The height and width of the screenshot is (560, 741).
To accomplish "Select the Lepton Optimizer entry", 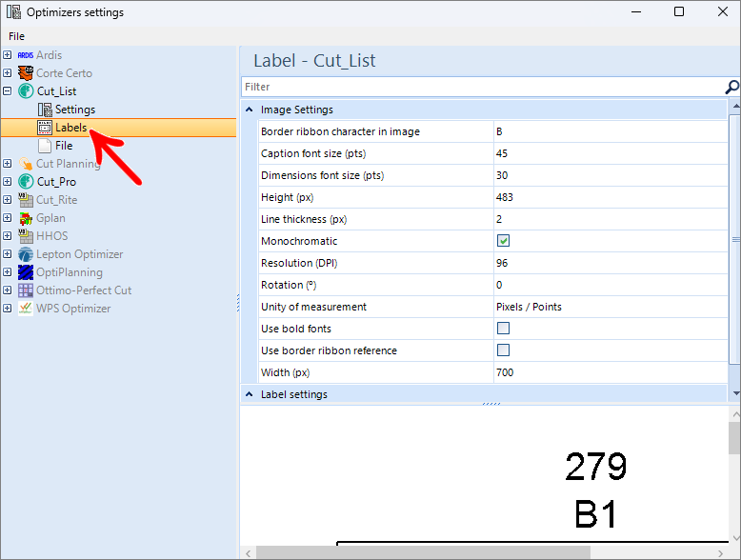I will (79, 254).
